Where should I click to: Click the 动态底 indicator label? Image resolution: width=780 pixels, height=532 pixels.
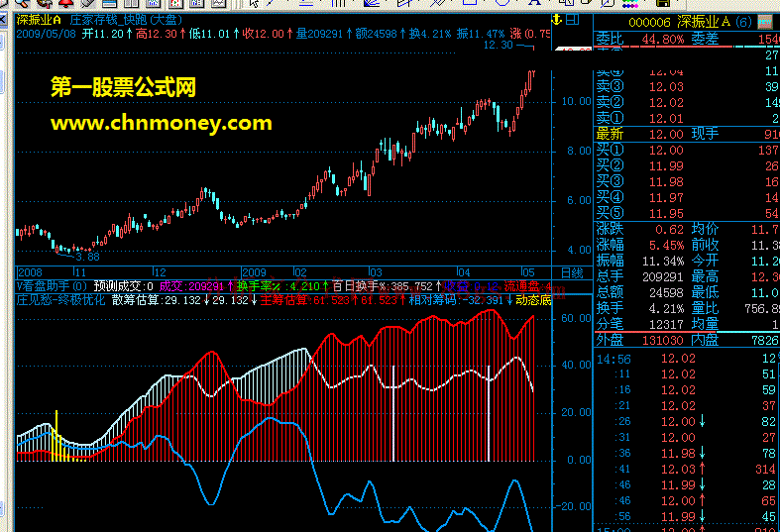point(533,300)
